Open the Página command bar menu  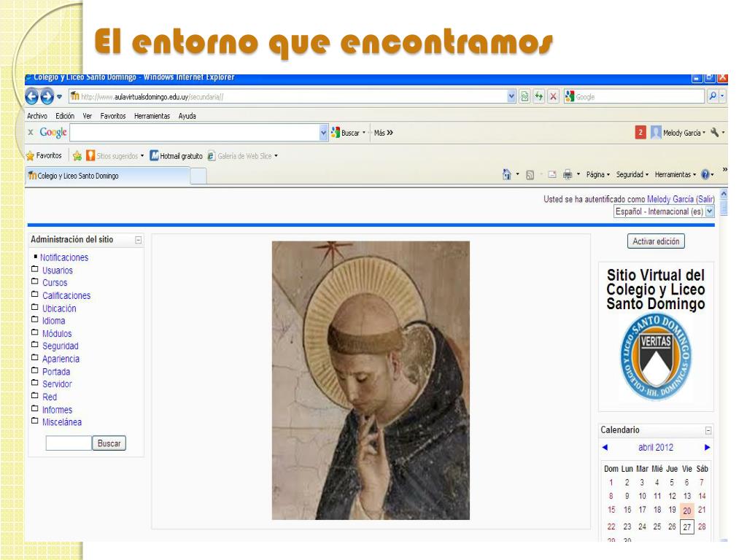(x=598, y=175)
